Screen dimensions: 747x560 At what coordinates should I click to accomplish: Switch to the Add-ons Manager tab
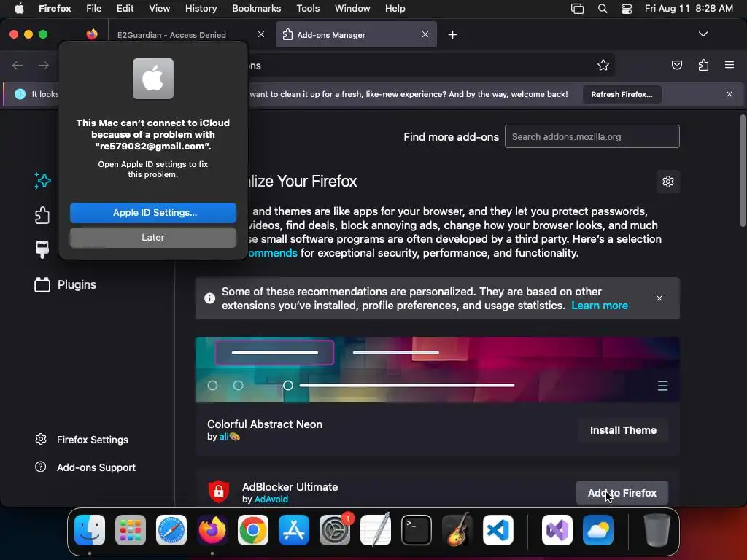(x=356, y=35)
